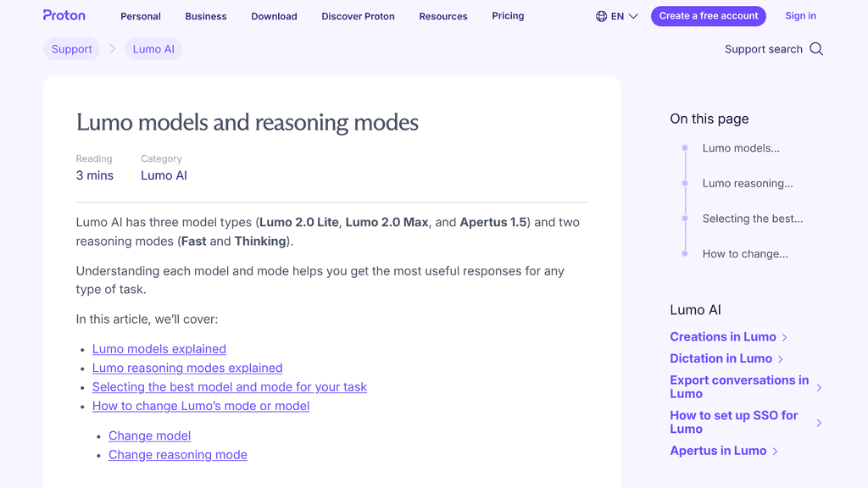Viewport: 868px width, 488px height.
Task: Click the timeline dot beside Lumo reasoning...
Action: pos(685,183)
